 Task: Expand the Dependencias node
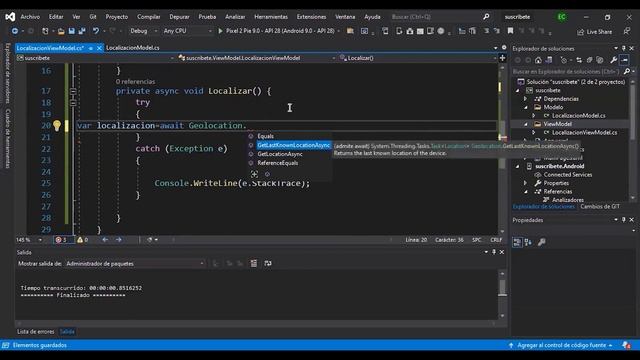[x=526, y=99]
